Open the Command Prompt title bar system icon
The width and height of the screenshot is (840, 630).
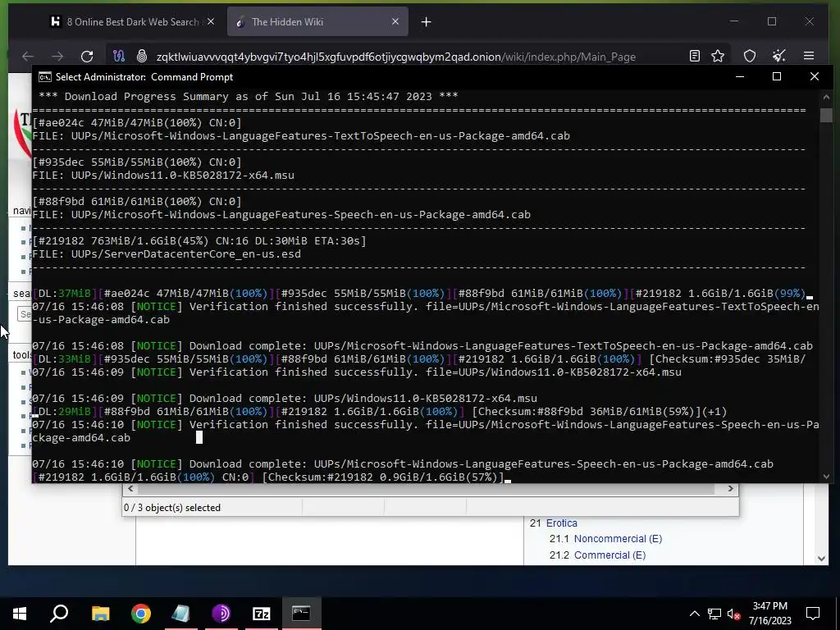click(45, 76)
